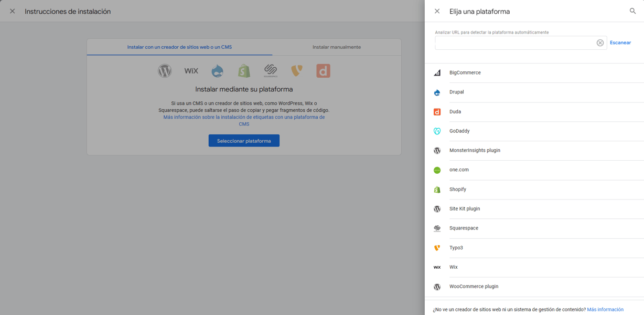The width and height of the screenshot is (644, 315).
Task: Click the Typo3 orange icon in list
Action: pos(437,248)
